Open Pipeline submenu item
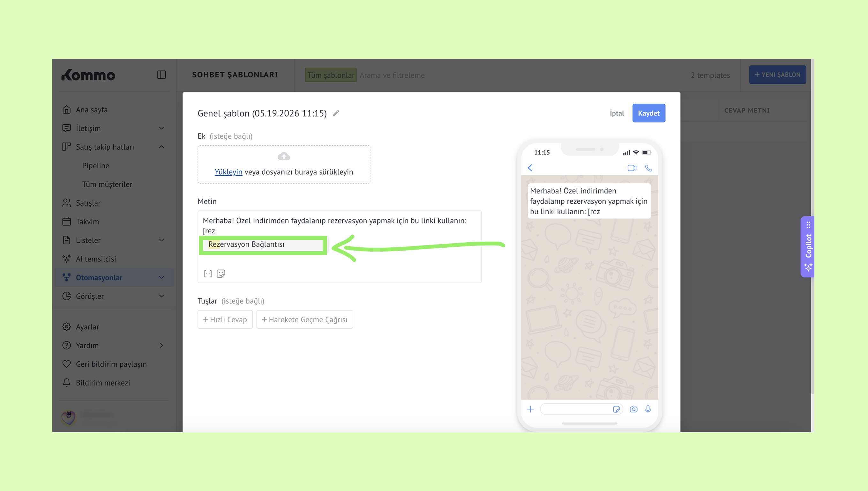868x491 pixels. pyautogui.click(x=95, y=165)
